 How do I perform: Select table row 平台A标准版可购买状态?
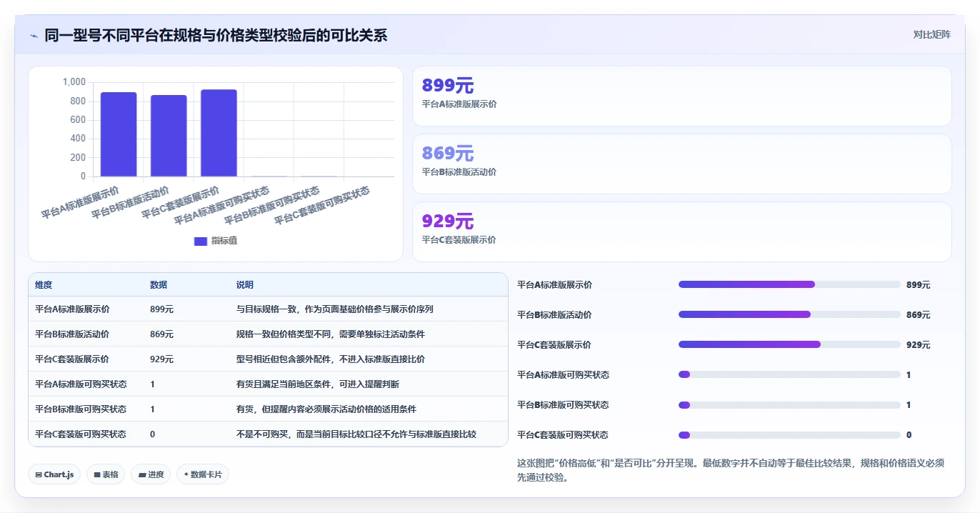click(x=268, y=384)
